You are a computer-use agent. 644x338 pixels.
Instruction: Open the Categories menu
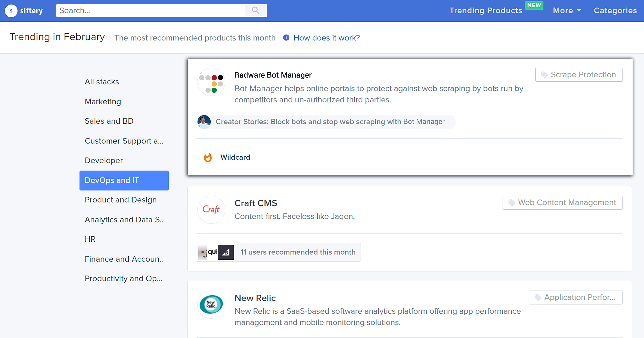pyautogui.click(x=615, y=10)
